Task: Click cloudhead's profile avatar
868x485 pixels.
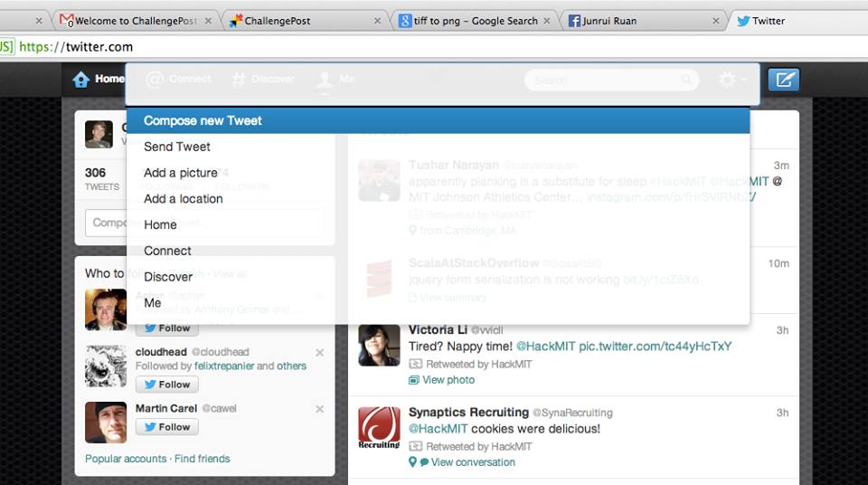Action: click(106, 366)
